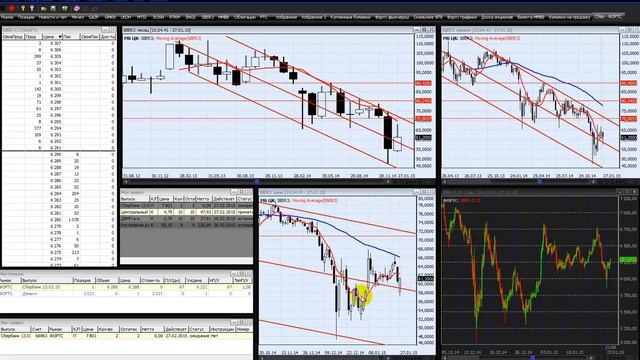Select the Центральный order row
Image resolution: width=640 pixels, height=360 pixels.
[x=187, y=212]
